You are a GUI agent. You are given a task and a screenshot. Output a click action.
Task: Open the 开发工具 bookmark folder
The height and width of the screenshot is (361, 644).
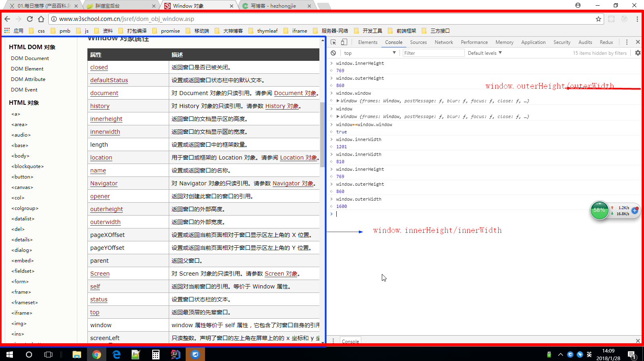[368, 31]
